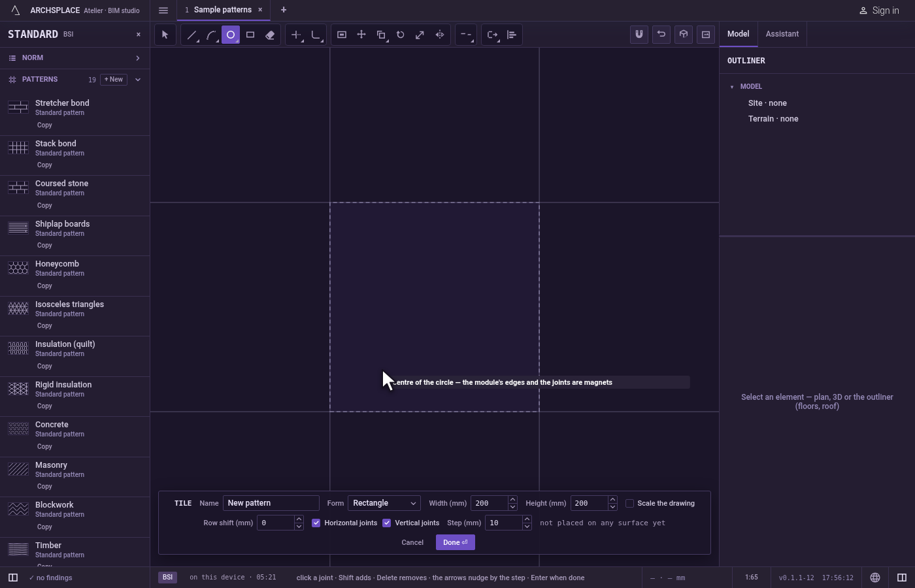Toggle the magnet snapping icon
This screenshot has height=588, width=915.
(639, 35)
